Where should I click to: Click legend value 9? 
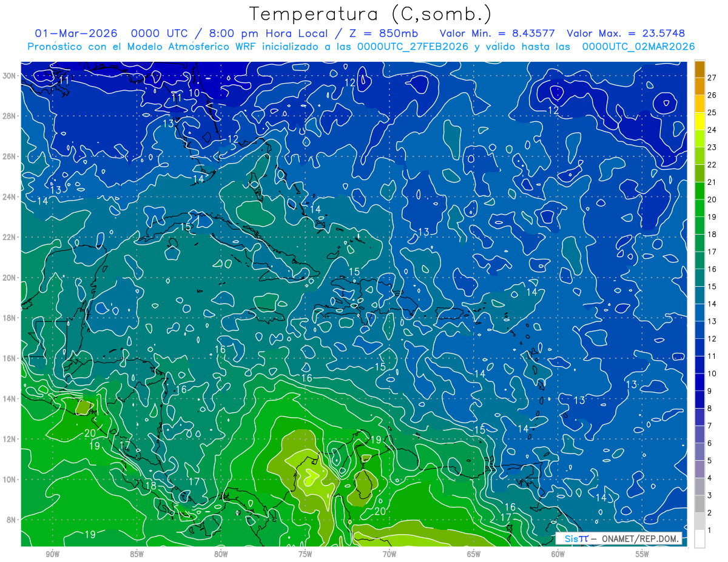click(x=710, y=391)
